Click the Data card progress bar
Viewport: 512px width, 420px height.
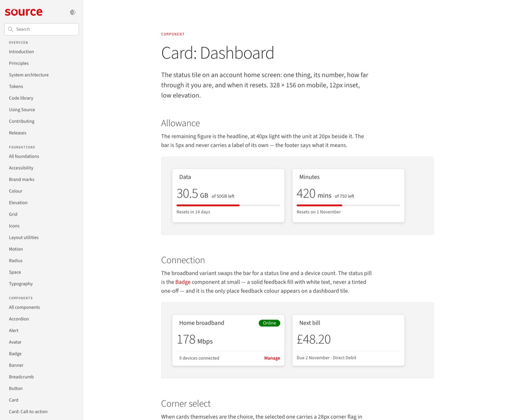pyautogui.click(x=228, y=205)
